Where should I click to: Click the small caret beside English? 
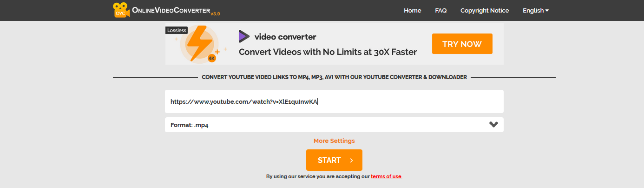[x=547, y=10]
